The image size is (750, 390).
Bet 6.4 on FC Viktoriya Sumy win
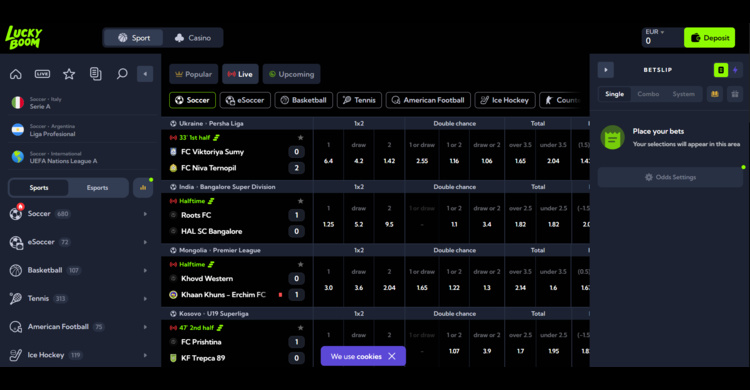tap(328, 154)
